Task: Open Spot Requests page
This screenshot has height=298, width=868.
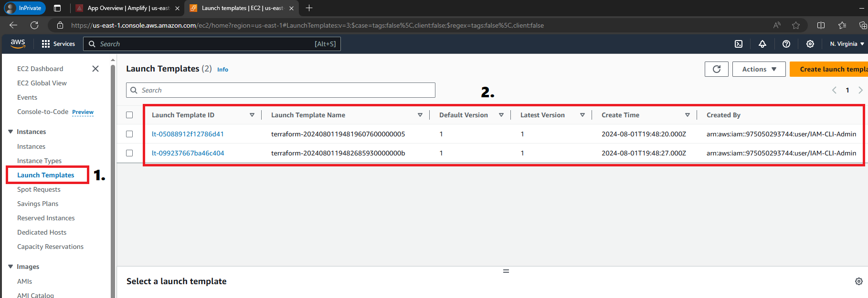Action: [x=39, y=189]
